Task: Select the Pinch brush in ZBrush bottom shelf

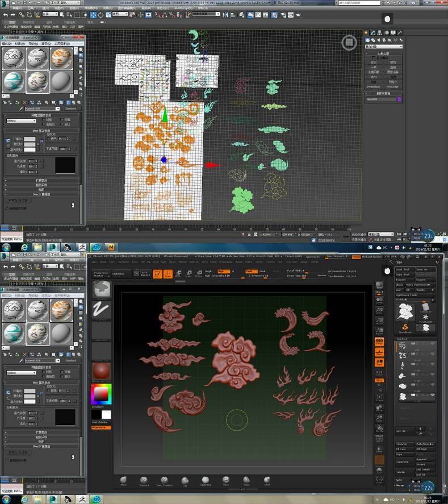Action: (226, 481)
